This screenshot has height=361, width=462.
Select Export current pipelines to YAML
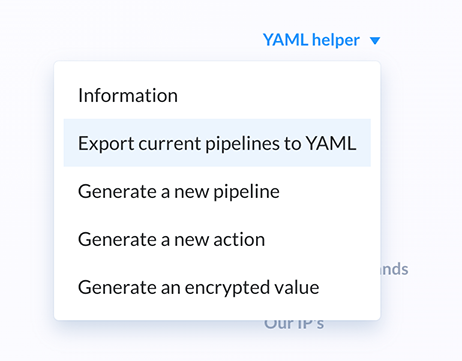(x=217, y=143)
